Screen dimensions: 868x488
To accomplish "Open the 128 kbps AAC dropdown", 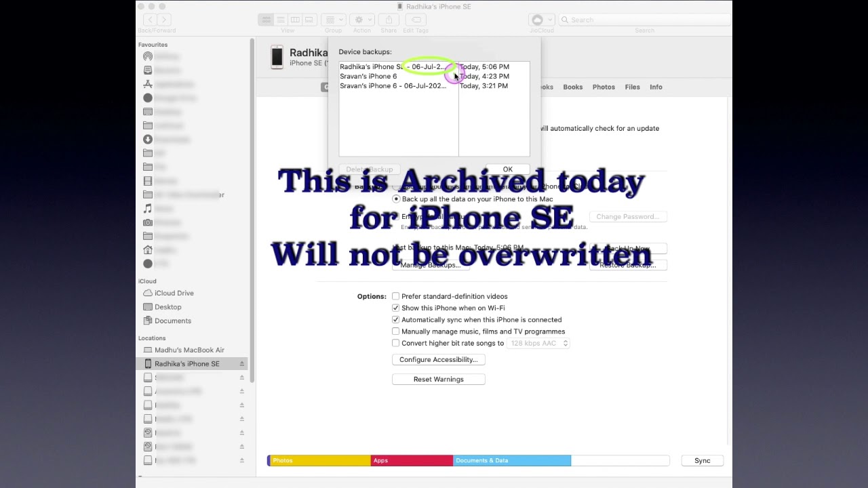I will pyautogui.click(x=538, y=343).
